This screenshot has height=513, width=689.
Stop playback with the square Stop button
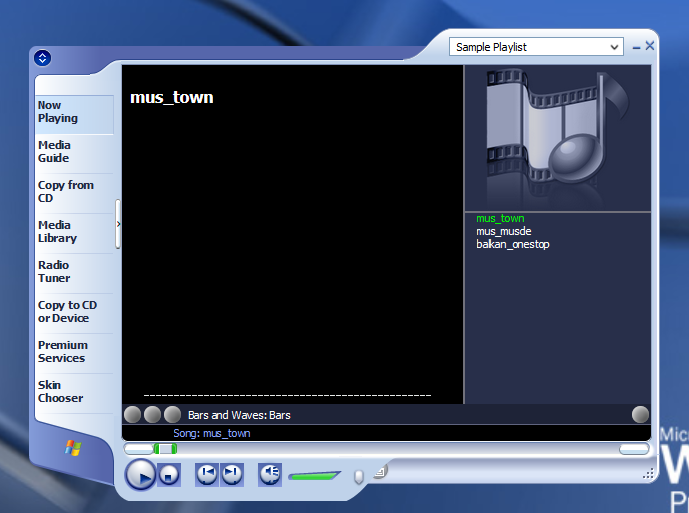pyautogui.click(x=170, y=476)
